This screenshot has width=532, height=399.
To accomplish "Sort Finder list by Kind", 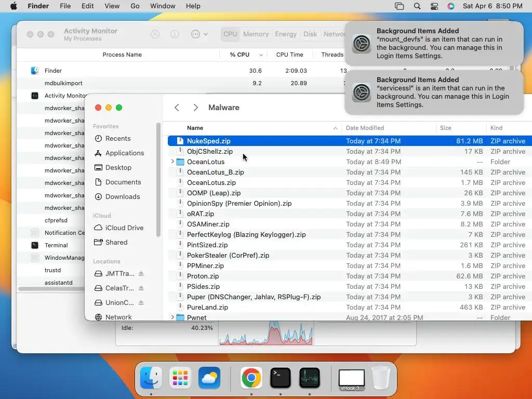I will point(496,128).
